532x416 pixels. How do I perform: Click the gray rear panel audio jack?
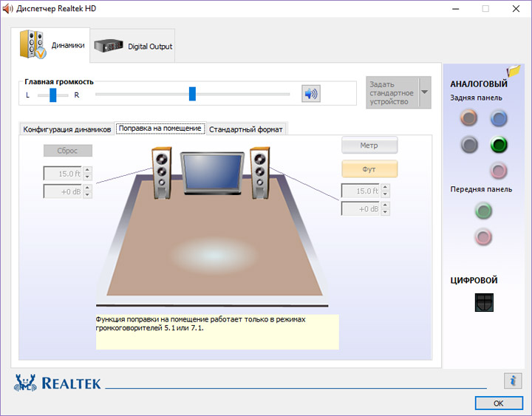tap(469, 145)
